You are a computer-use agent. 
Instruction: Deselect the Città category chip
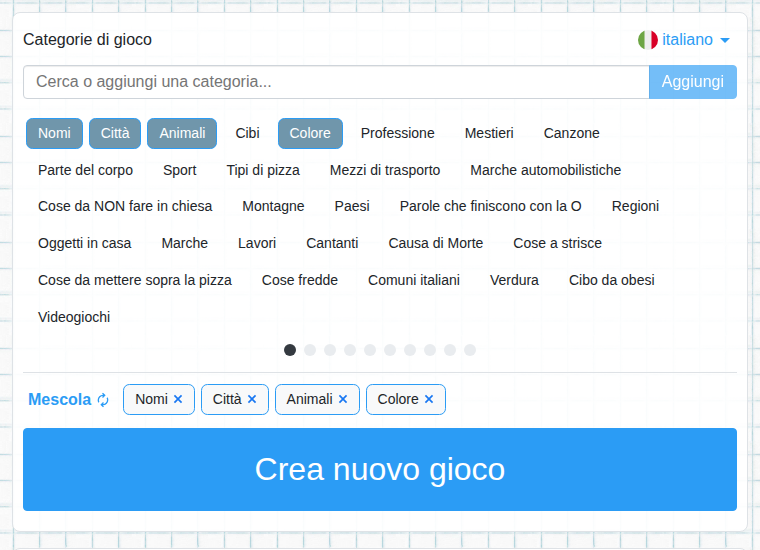115,133
